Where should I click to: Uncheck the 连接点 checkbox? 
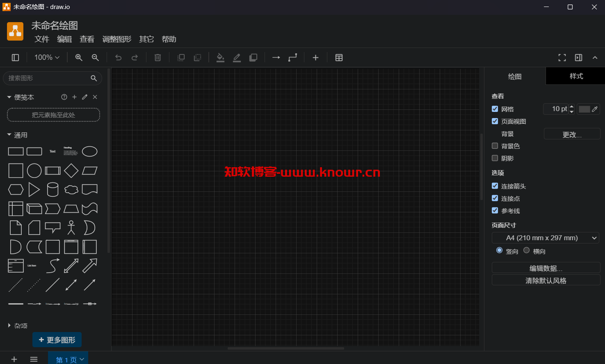(x=495, y=198)
